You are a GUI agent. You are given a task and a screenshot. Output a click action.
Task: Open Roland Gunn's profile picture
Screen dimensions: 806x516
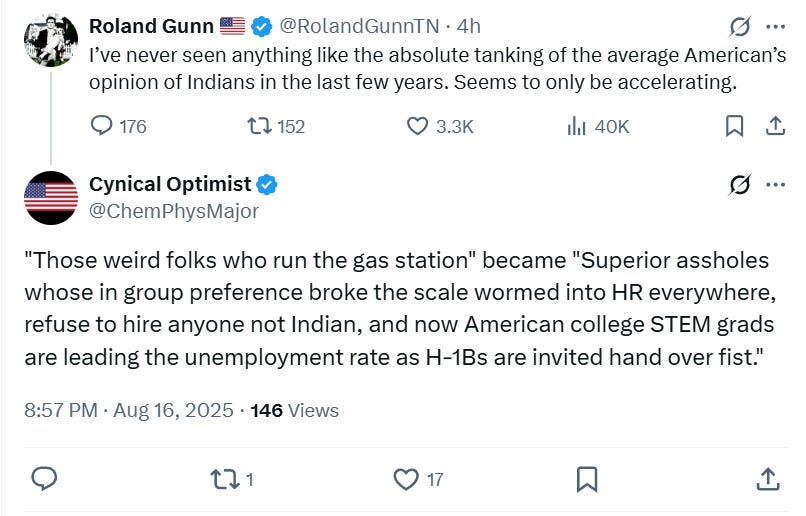point(51,40)
